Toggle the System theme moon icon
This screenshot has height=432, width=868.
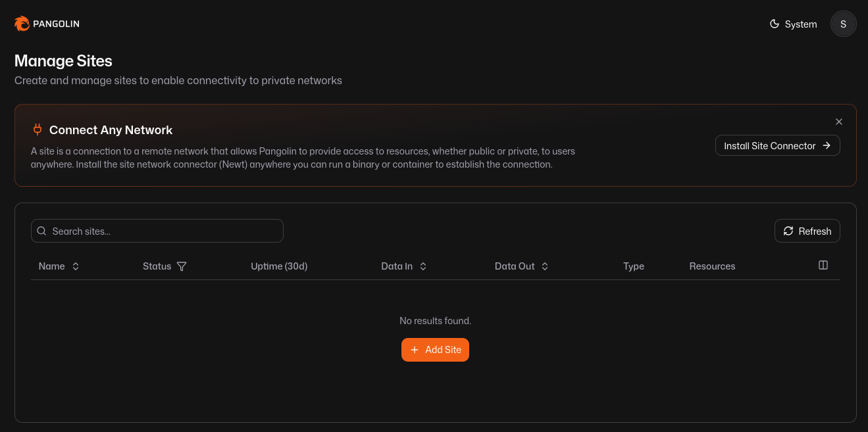click(x=775, y=24)
